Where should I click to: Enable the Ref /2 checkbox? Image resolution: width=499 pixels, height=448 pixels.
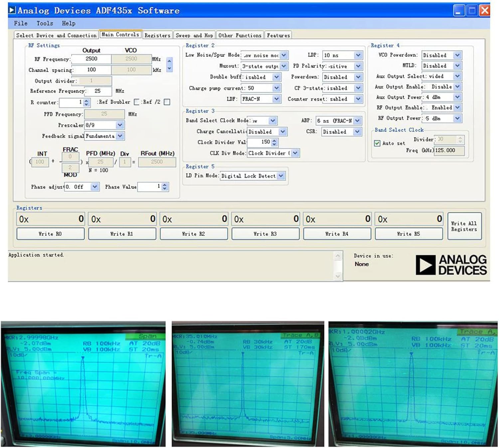tap(167, 102)
